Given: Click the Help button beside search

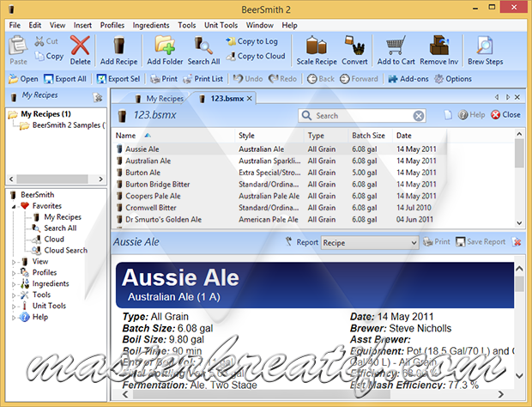Looking at the screenshot, I should (472, 115).
